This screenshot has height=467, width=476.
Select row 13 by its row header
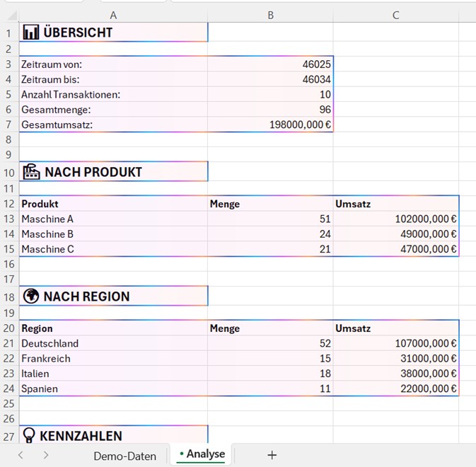coord(9,219)
